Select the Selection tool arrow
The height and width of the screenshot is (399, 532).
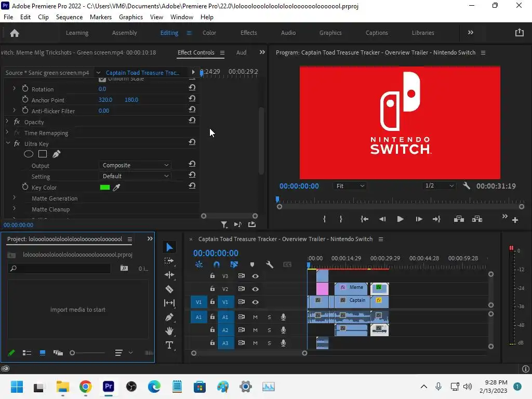169,247
